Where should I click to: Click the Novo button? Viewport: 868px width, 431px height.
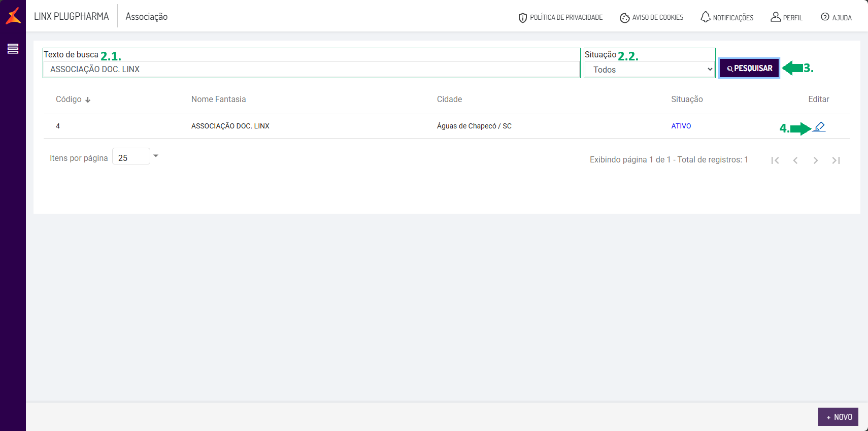(838, 417)
